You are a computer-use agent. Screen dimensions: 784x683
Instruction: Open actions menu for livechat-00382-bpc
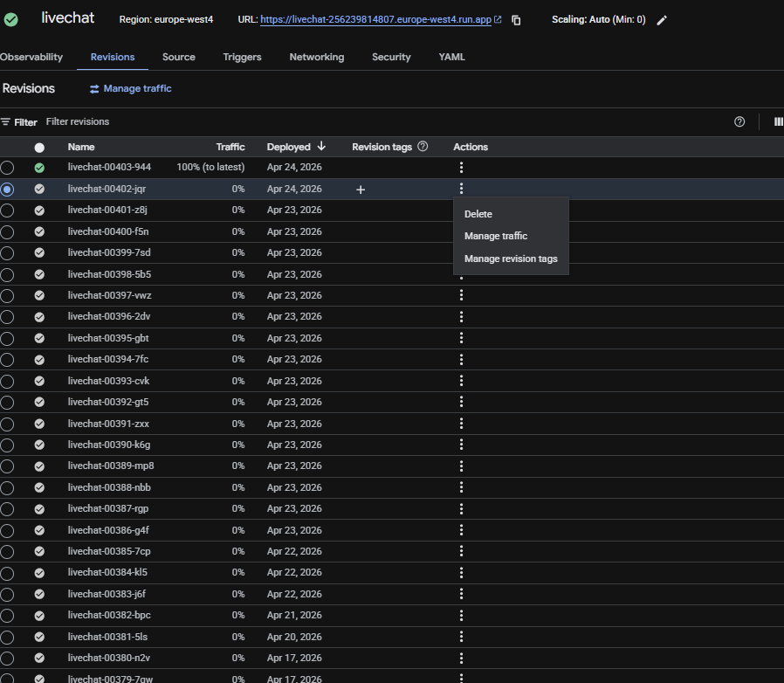click(461, 616)
